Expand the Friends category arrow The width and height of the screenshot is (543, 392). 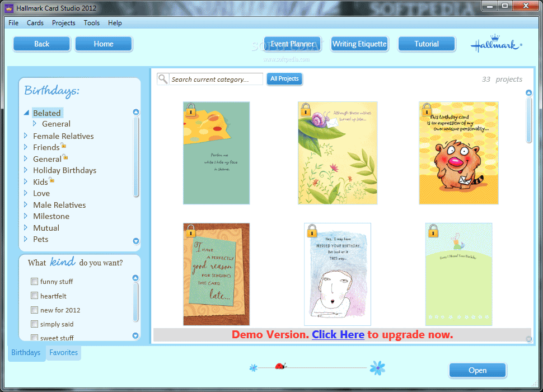coord(26,147)
